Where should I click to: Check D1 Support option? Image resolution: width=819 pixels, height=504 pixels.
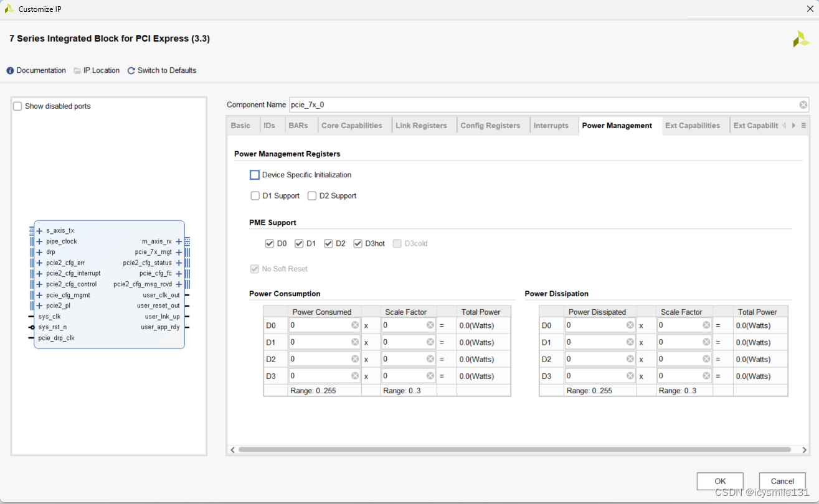click(255, 196)
